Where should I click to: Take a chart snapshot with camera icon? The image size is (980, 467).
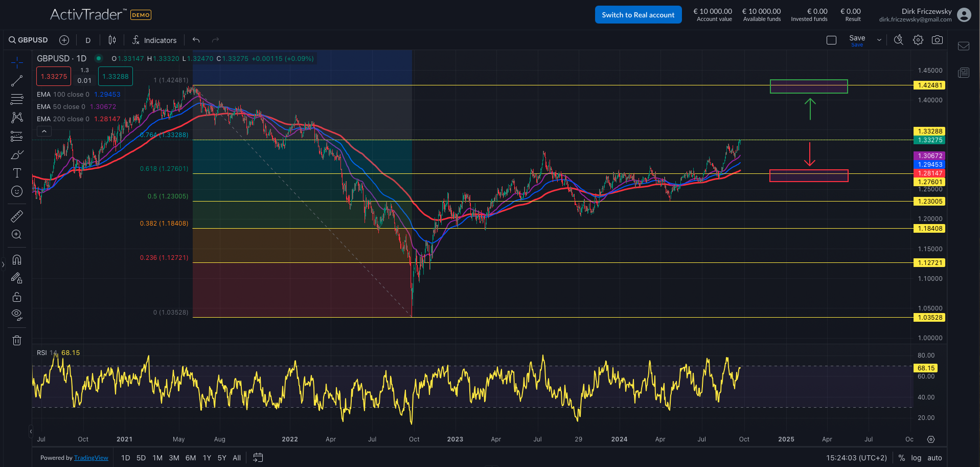(937, 39)
